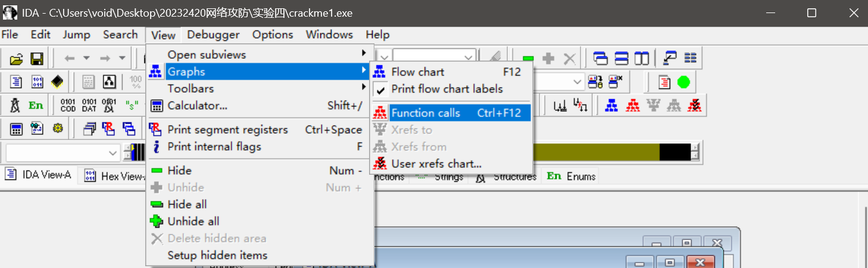Click the Open file folder icon
Viewport: 868px width, 268px height.
[x=17, y=58]
